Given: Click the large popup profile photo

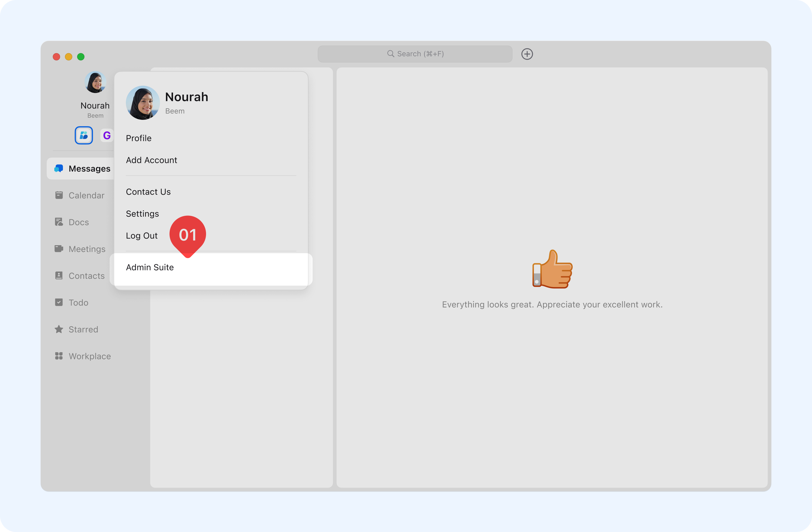Looking at the screenshot, I should coord(143,103).
